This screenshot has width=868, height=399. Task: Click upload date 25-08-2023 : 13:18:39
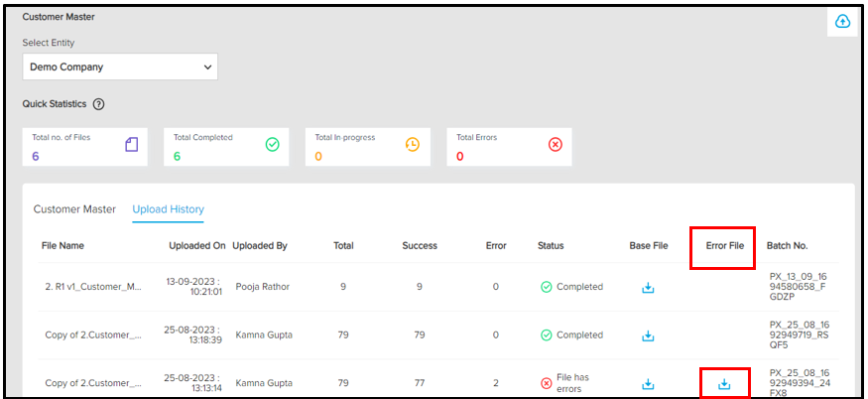click(193, 335)
